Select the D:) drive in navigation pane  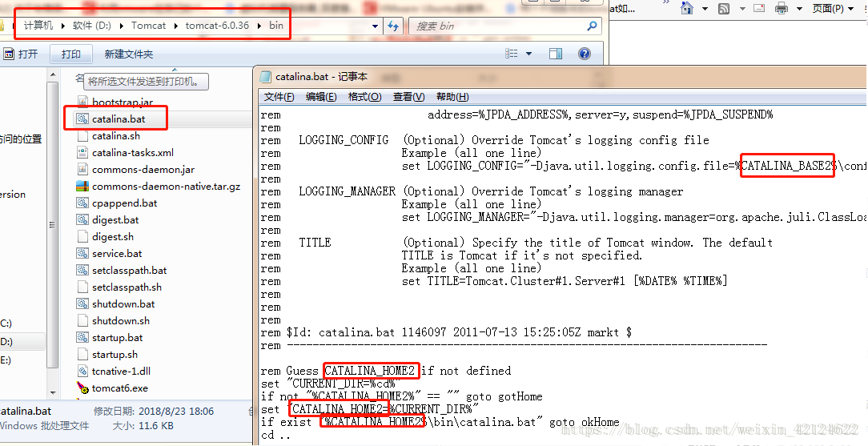pyautogui.click(x=6, y=341)
